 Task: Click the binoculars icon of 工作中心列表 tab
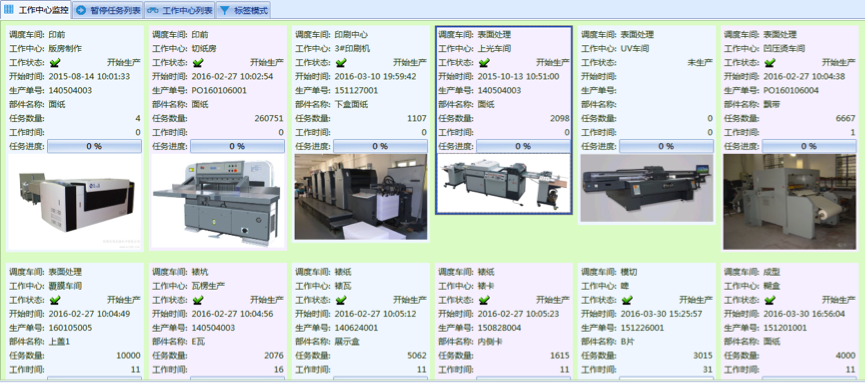152,10
